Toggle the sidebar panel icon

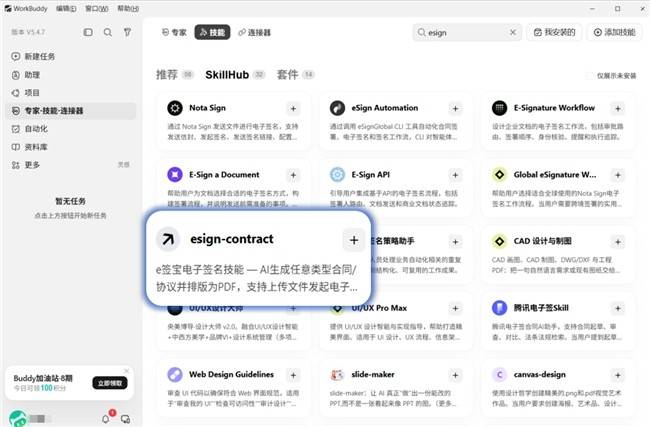tap(88, 32)
